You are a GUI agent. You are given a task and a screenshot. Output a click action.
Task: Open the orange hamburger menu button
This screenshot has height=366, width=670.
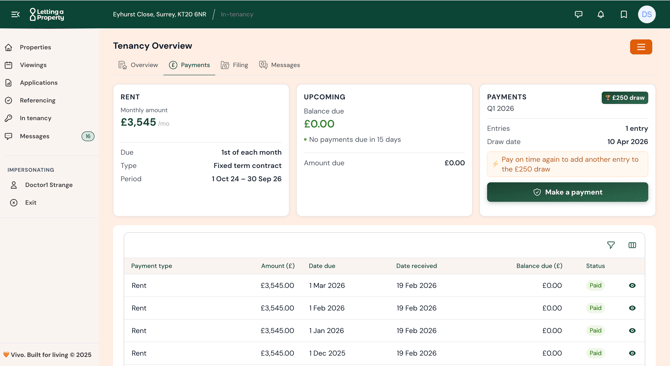tap(641, 47)
